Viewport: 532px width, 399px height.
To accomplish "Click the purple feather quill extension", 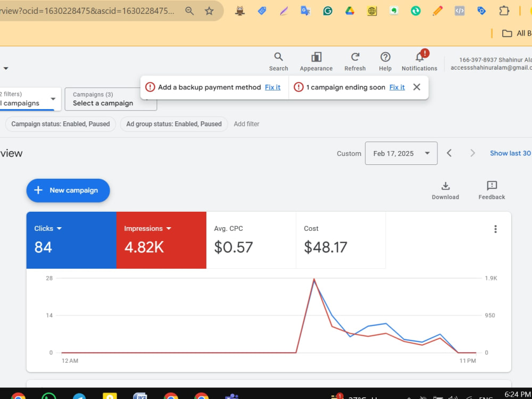I will [284, 11].
